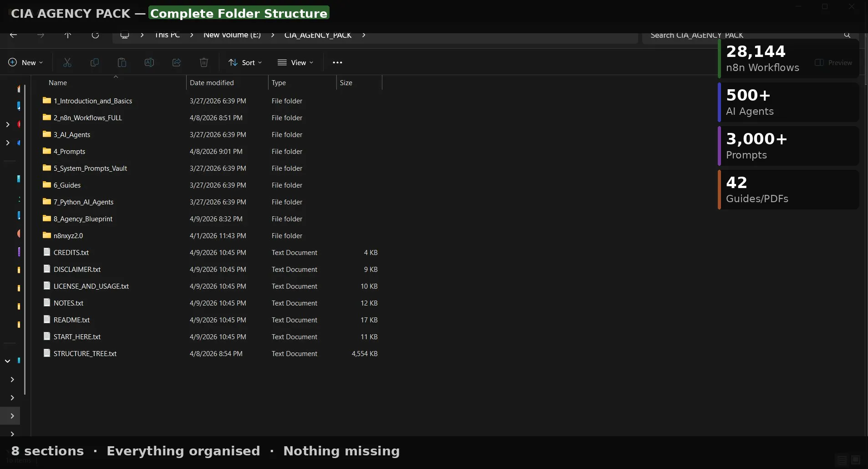Navigate to This PC in the breadcrumb
This screenshot has height=469, width=868.
(167, 35)
